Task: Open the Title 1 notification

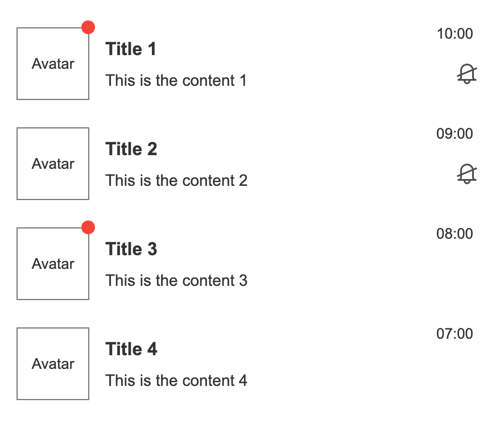Action: 131,49
